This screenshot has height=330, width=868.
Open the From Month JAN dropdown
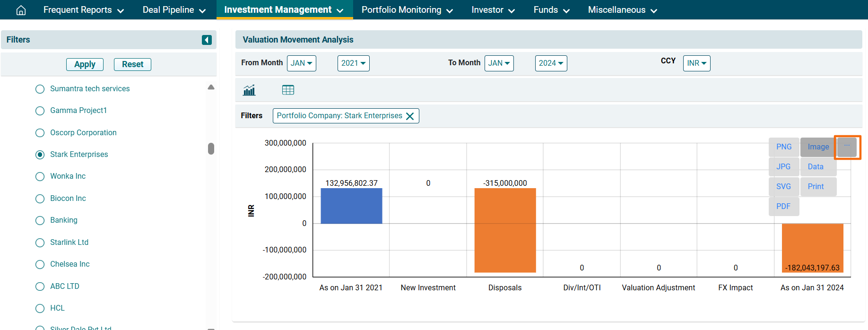pyautogui.click(x=301, y=63)
